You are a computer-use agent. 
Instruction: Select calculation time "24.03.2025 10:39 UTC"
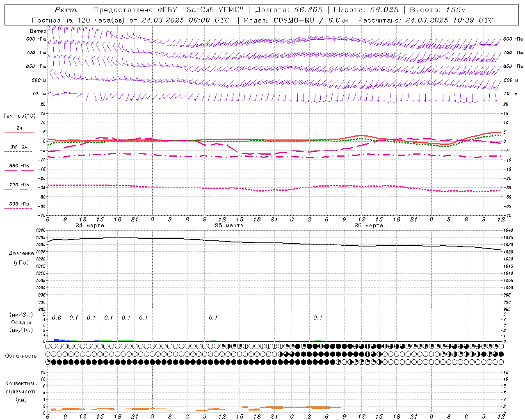coord(450,20)
